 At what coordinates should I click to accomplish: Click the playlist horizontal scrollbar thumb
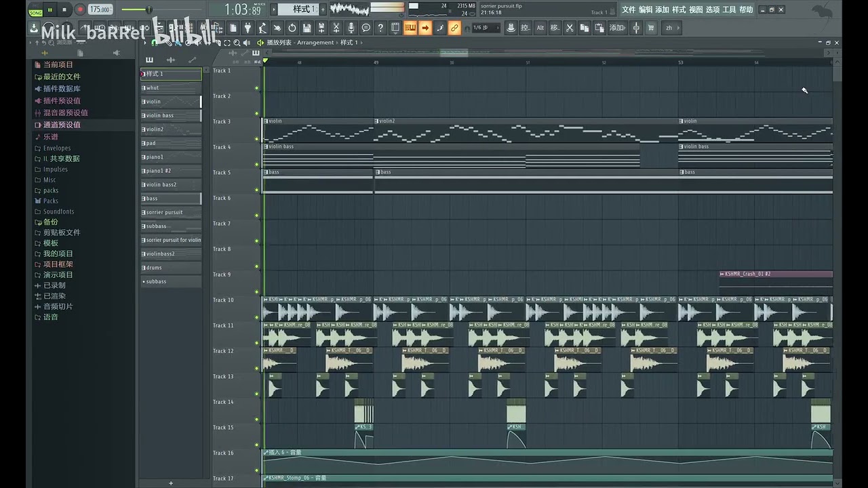coord(454,53)
